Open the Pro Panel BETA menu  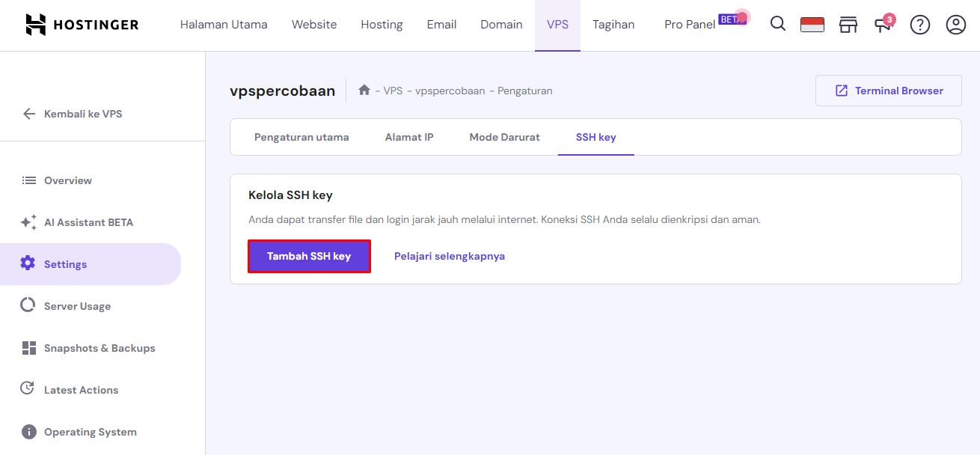point(689,24)
